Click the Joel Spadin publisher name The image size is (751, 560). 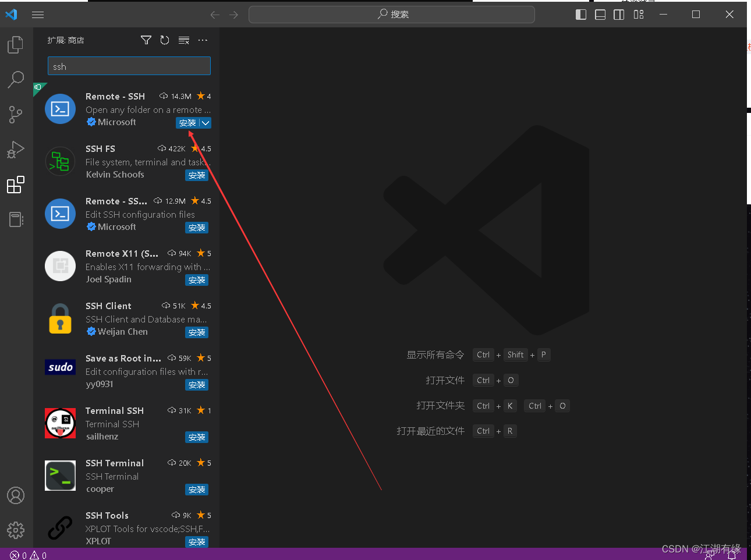click(x=109, y=279)
